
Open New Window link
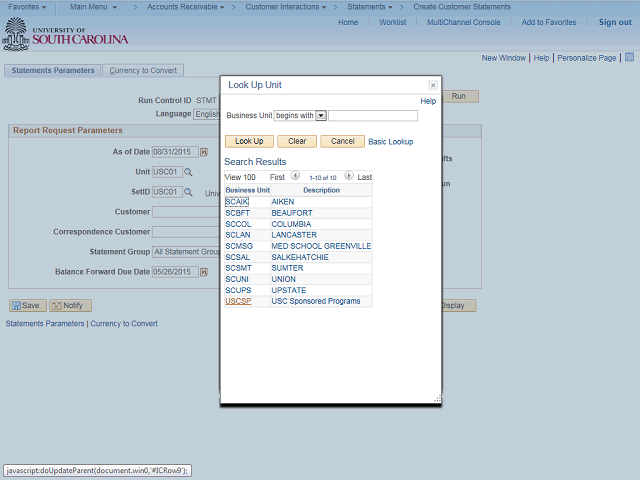(x=504, y=58)
